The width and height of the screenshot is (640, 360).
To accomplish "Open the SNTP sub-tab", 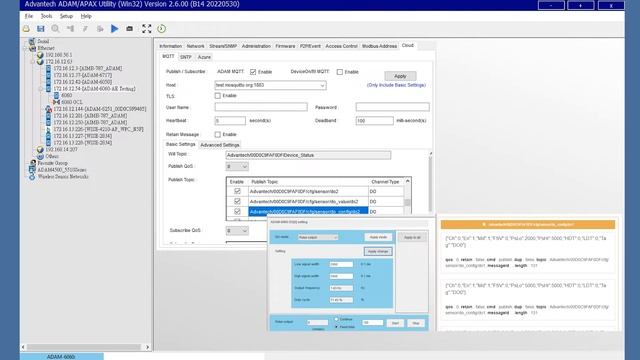I will (x=186, y=57).
